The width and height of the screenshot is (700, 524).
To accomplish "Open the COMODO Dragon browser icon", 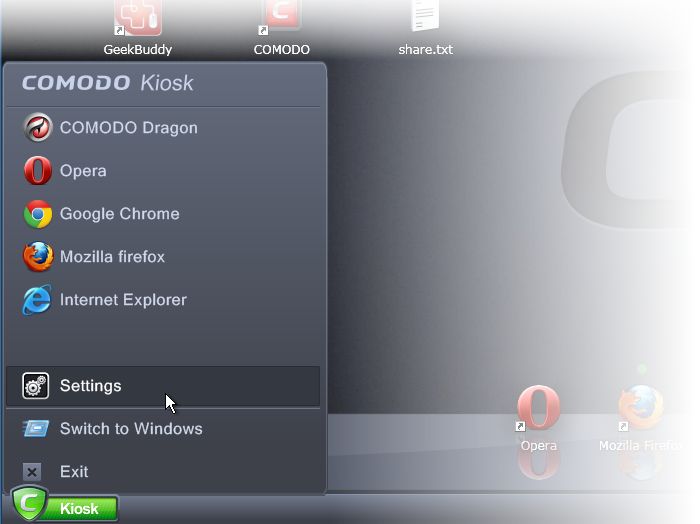I will [38, 128].
